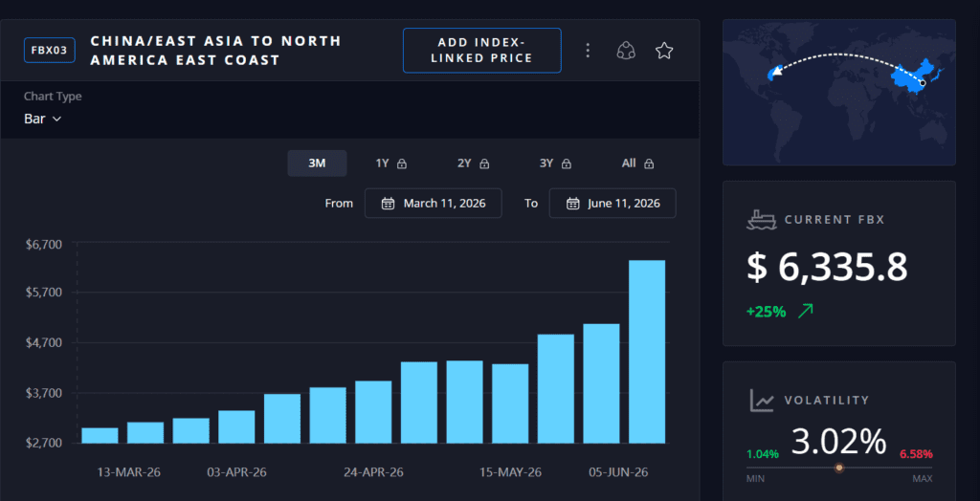The width and height of the screenshot is (980, 501).
Task: Click the ship icon by Current FBX
Action: point(761,221)
